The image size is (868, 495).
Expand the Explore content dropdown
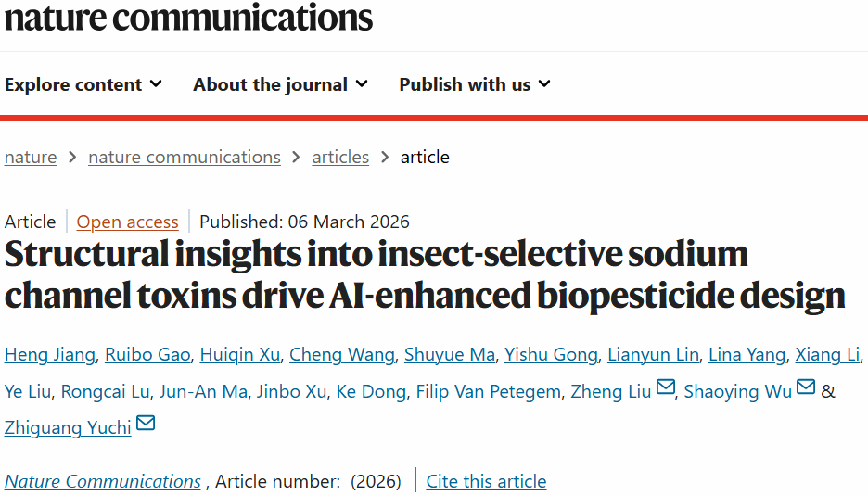(x=83, y=84)
